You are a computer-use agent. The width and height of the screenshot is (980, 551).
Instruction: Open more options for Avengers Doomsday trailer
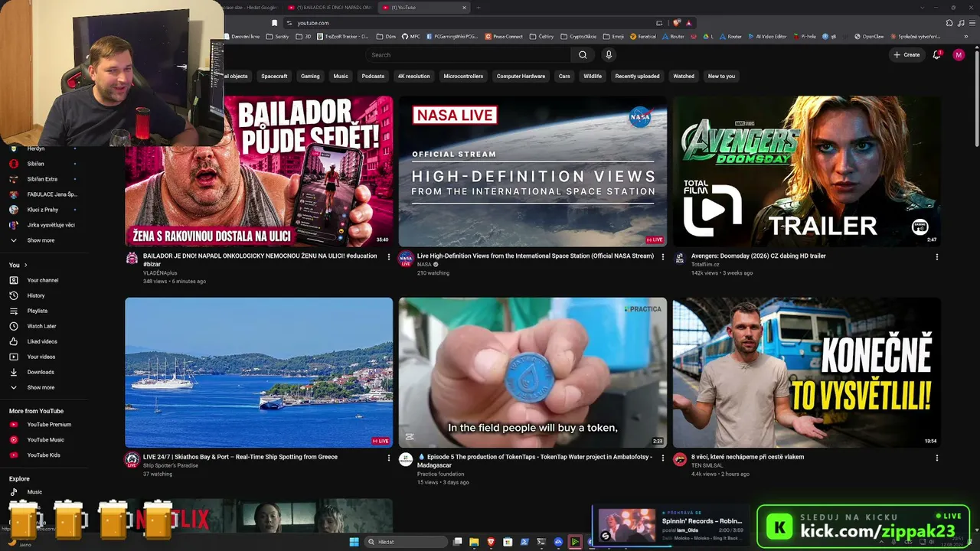[x=936, y=256]
